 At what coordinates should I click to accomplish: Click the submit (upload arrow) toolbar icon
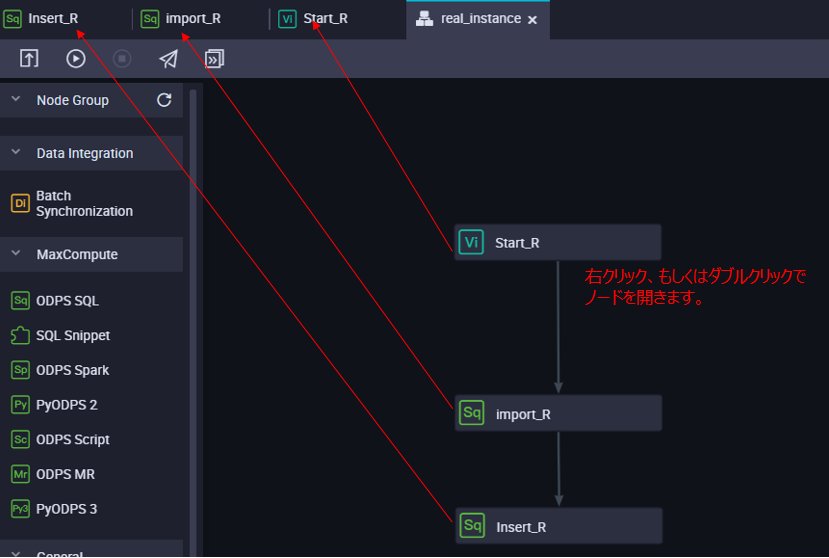(x=29, y=58)
